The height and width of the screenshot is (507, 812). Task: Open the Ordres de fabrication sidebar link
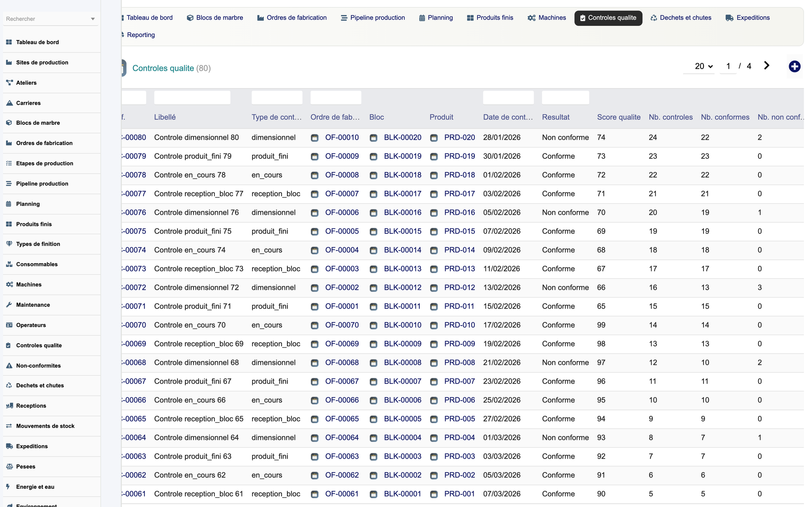click(x=44, y=143)
